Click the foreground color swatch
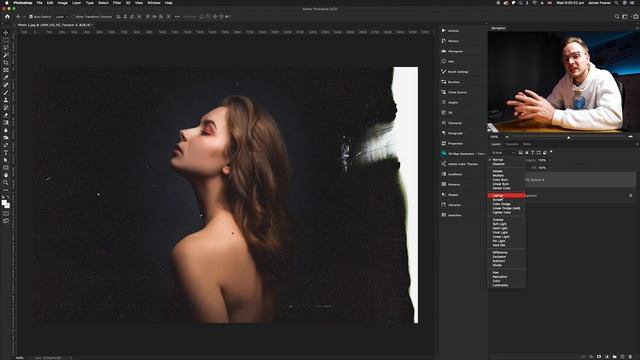Screen dimensions: 640x360 tap(4, 202)
